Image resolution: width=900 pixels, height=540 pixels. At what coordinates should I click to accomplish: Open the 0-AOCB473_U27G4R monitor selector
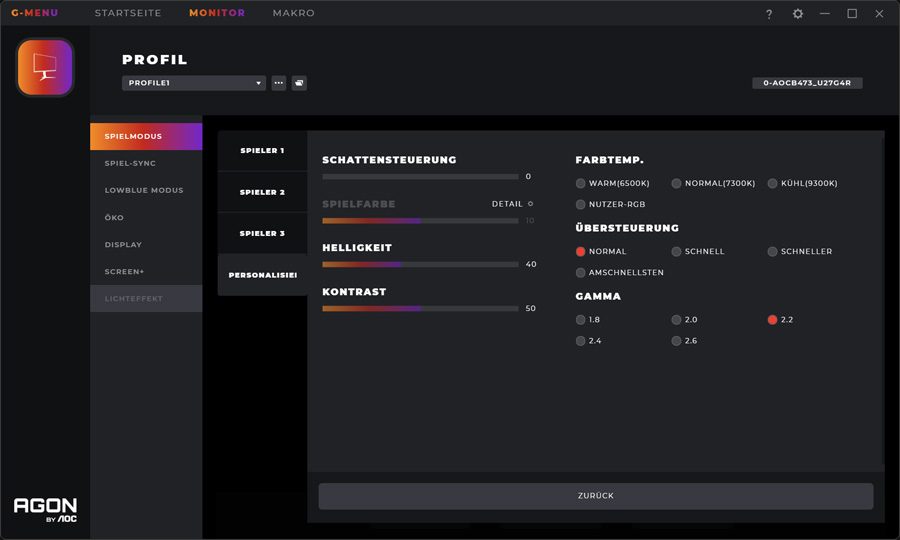tap(807, 83)
